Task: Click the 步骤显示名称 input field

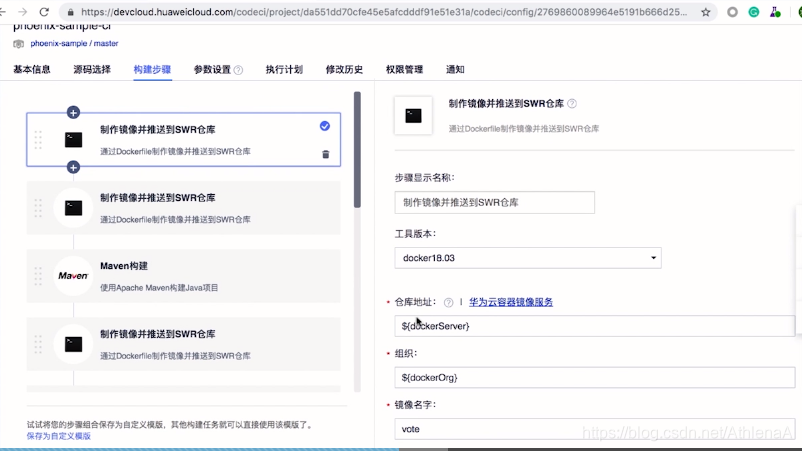Action: click(x=495, y=202)
